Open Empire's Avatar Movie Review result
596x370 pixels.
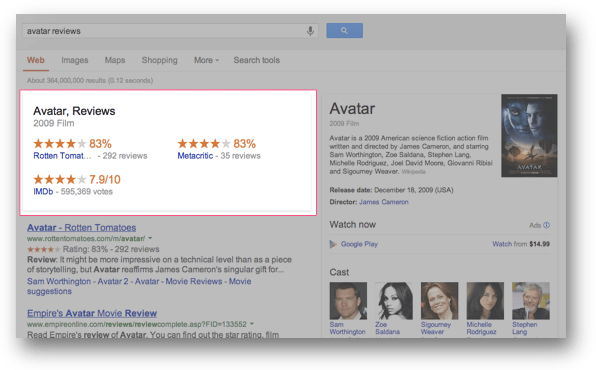click(92, 313)
